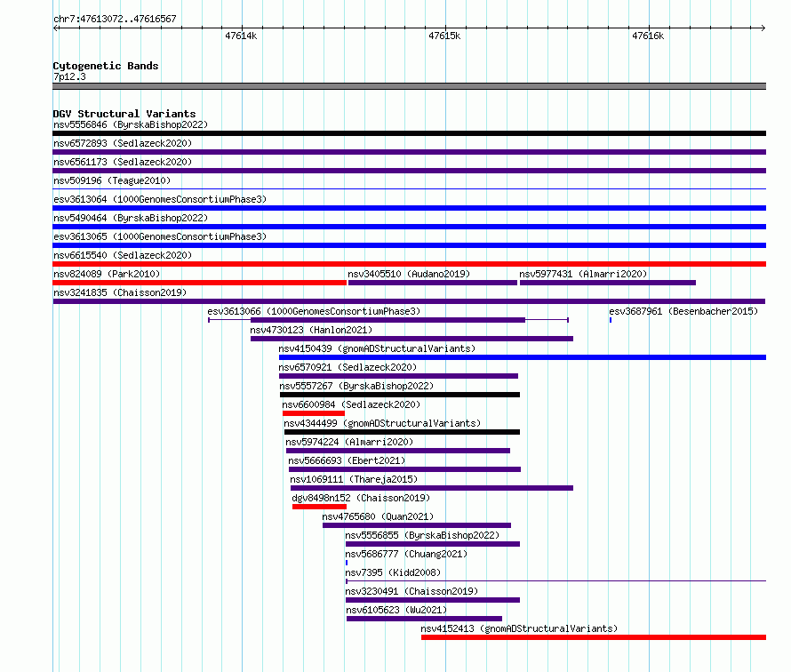Click the nsv4150439 (gnomADStructuralVariants) label
This screenshot has width=791, height=672.
(x=377, y=348)
